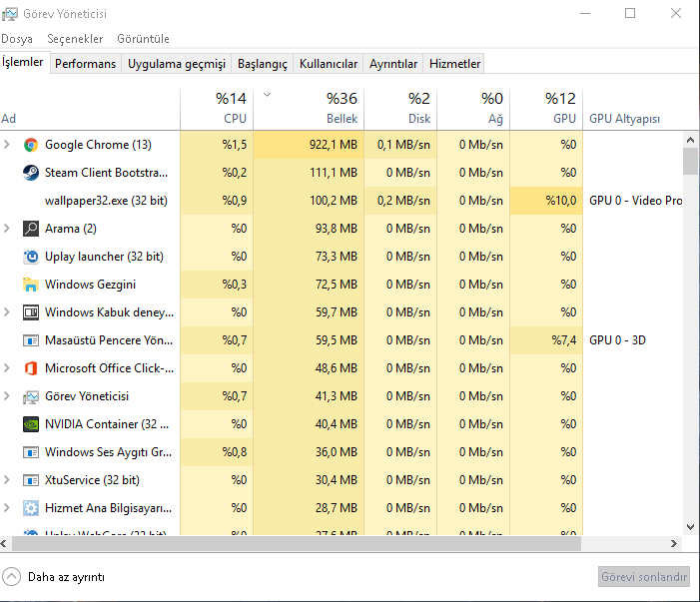Click the 111,1 MB memory value
Screen dimensions: 700x602
click(x=334, y=173)
